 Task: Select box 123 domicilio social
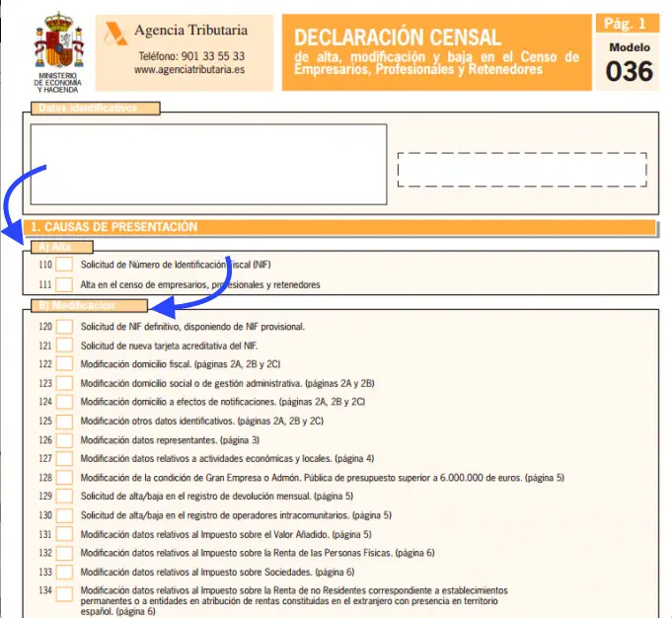coord(64,383)
